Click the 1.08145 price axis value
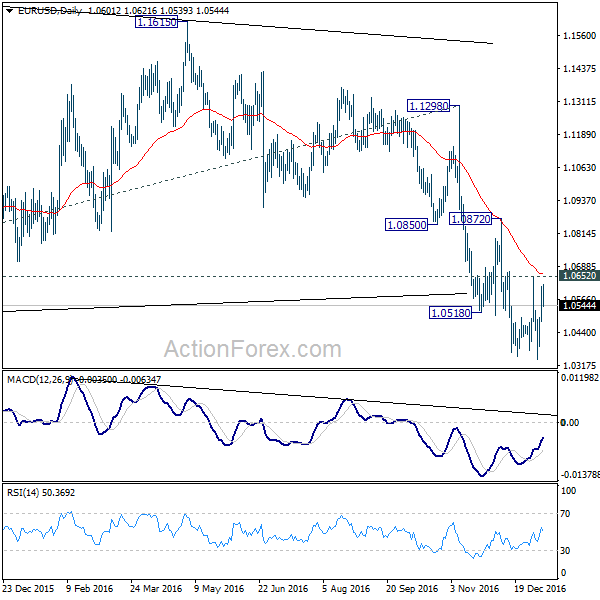Image resolution: width=600 pixels, height=600 pixels. [x=579, y=233]
